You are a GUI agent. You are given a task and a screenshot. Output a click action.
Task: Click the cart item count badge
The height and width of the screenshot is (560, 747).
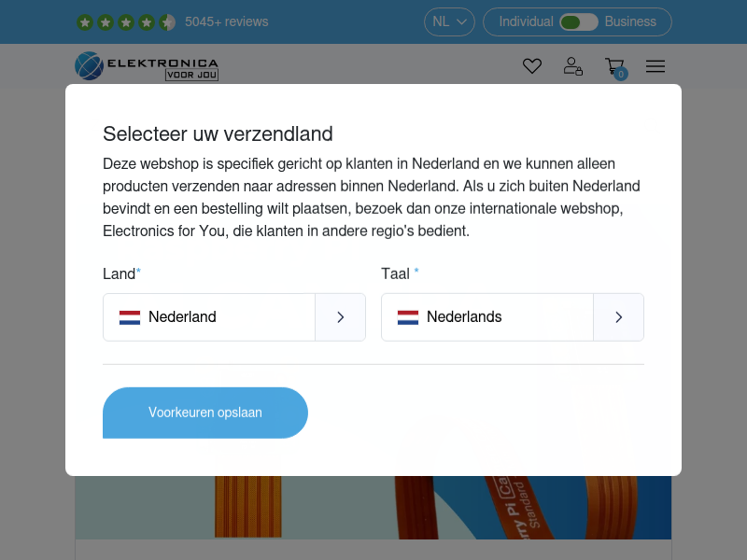tap(621, 75)
